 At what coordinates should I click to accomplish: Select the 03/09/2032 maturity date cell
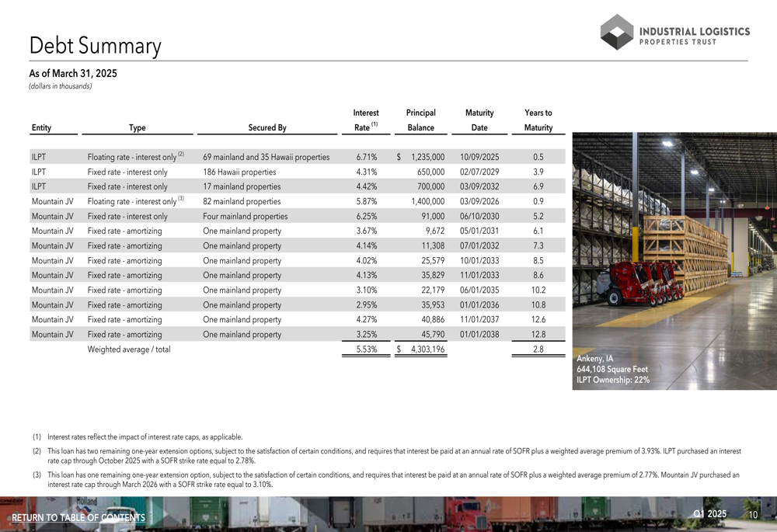[479, 186]
